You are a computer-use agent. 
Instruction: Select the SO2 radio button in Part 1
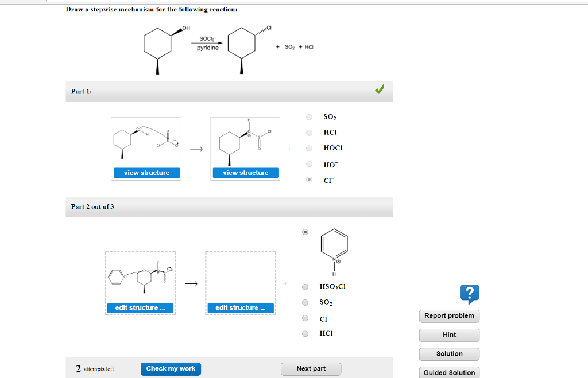308,117
